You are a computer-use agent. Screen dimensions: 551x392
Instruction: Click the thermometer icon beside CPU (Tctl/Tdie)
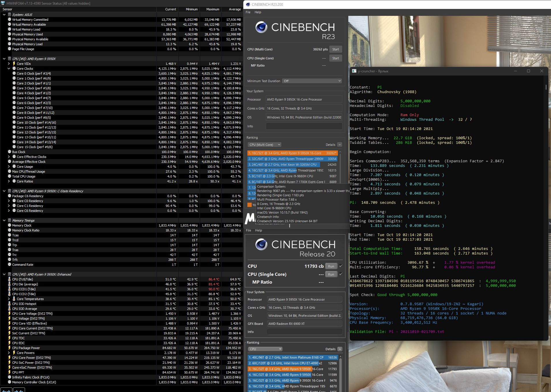click(10, 279)
